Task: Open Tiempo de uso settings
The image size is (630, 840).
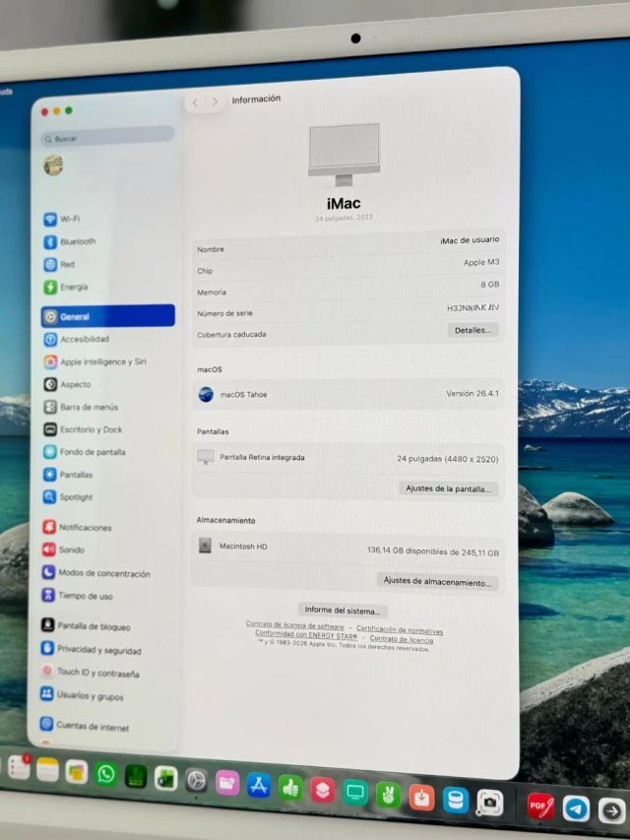Action: click(x=77, y=595)
